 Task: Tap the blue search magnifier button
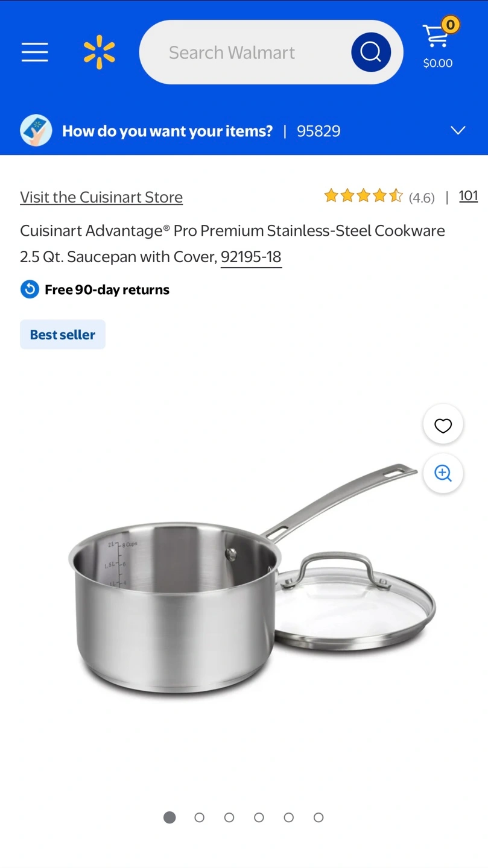pyautogui.click(x=371, y=52)
